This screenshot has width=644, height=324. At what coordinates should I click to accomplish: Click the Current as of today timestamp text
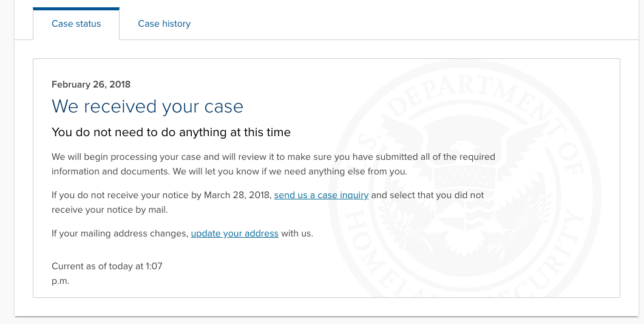pyautogui.click(x=107, y=266)
